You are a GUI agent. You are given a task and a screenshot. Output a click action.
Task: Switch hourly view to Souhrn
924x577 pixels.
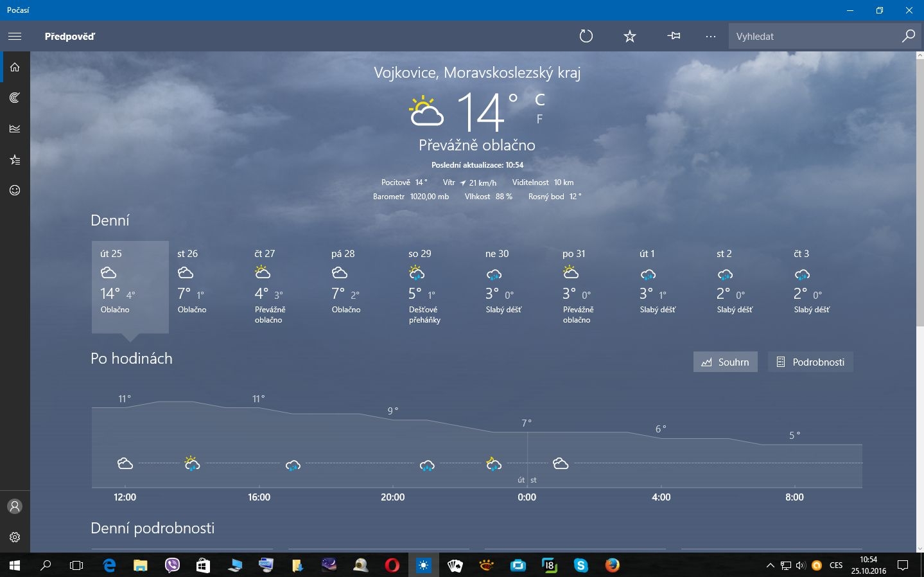point(725,362)
